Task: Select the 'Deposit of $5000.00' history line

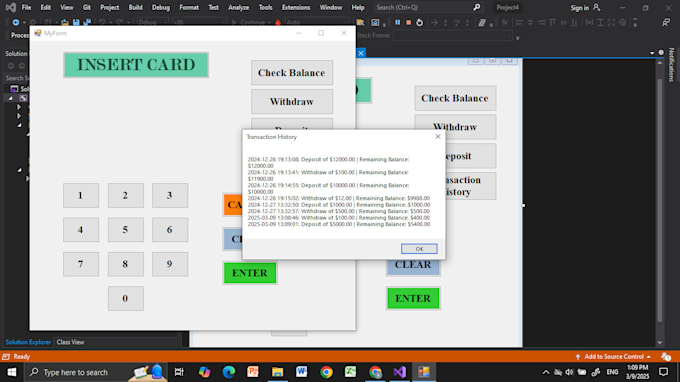Action: click(x=339, y=224)
